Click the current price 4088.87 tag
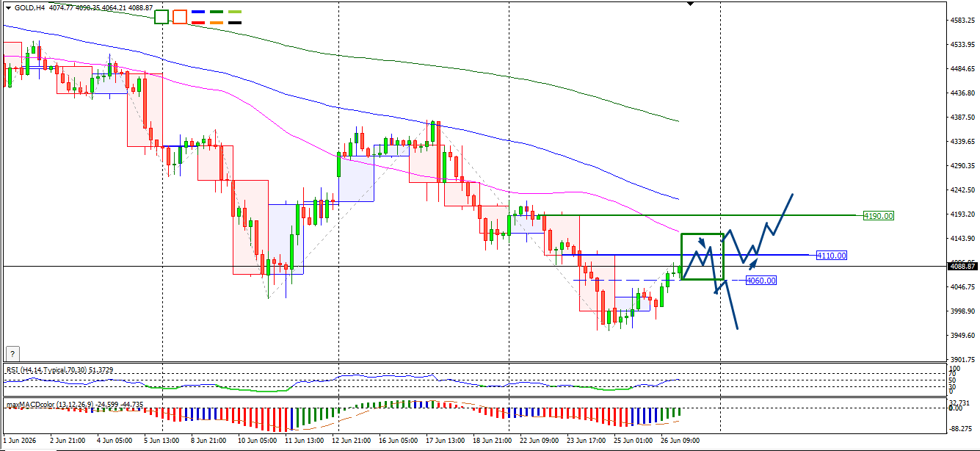The height and width of the screenshot is (451, 980). [962, 266]
